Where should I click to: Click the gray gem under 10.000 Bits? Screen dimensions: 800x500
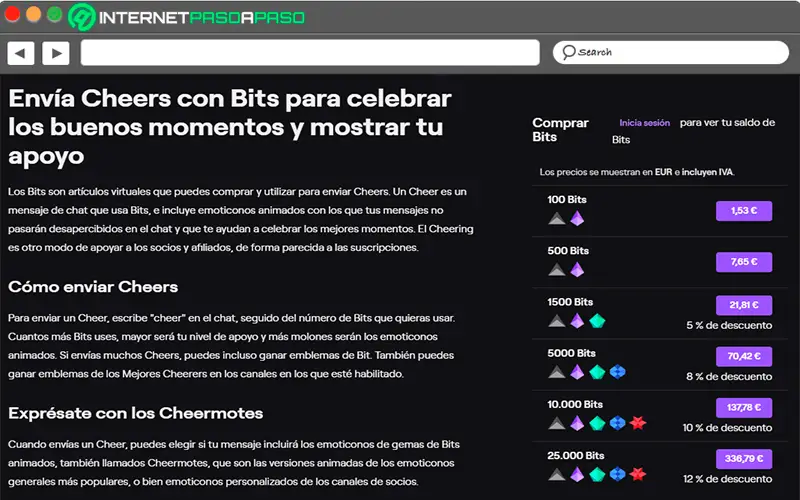click(557, 423)
